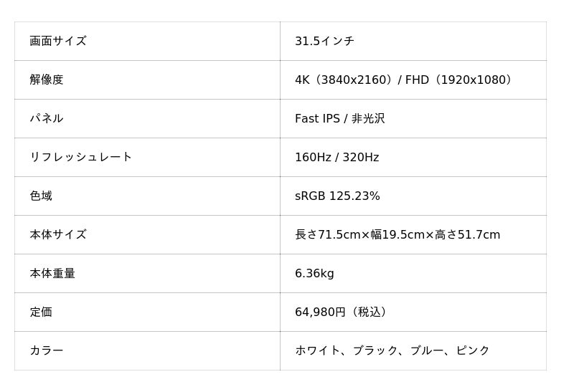Select the カラー row label
The height and width of the screenshot is (392, 574).
point(47,350)
